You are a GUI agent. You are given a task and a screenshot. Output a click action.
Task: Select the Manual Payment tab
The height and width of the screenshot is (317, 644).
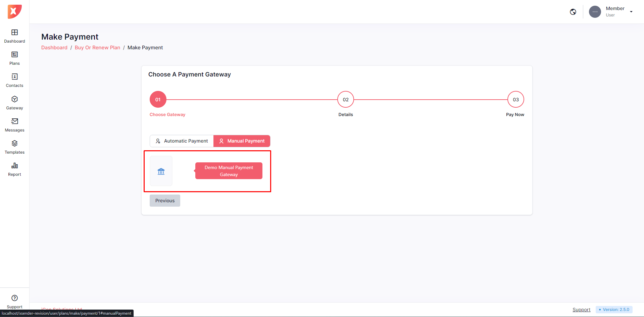click(242, 141)
